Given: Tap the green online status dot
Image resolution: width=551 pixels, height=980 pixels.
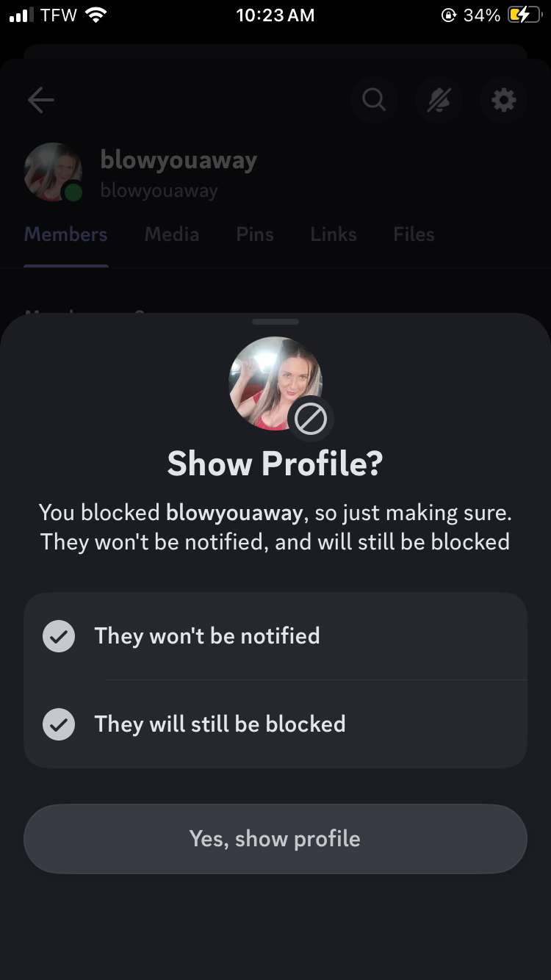Looking at the screenshot, I should coord(73,192).
